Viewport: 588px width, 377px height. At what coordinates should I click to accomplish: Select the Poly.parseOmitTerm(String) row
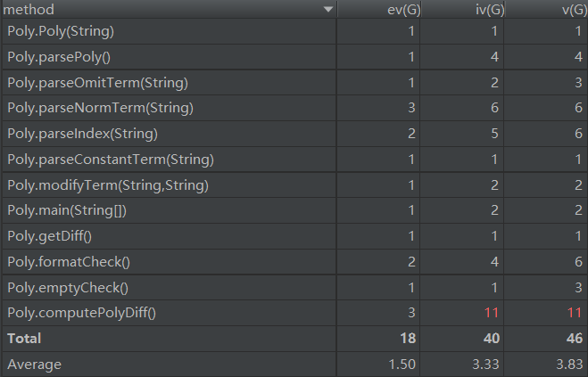coord(97,83)
